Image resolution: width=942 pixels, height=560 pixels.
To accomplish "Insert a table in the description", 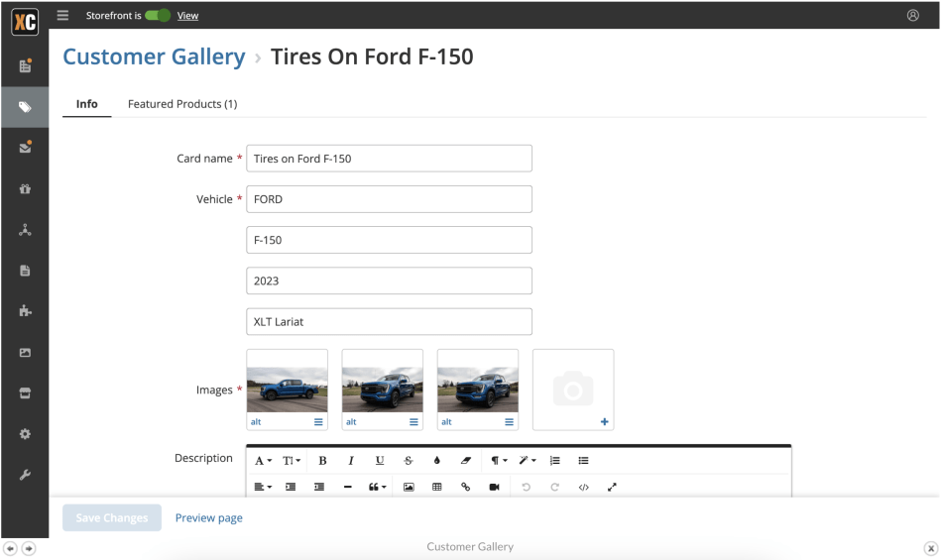I will click(x=436, y=487).
